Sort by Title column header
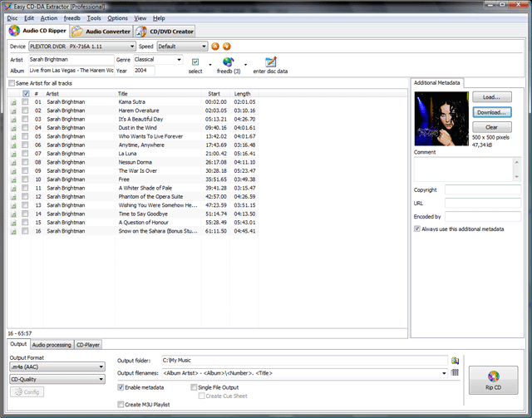 click(x=158, y=94)
